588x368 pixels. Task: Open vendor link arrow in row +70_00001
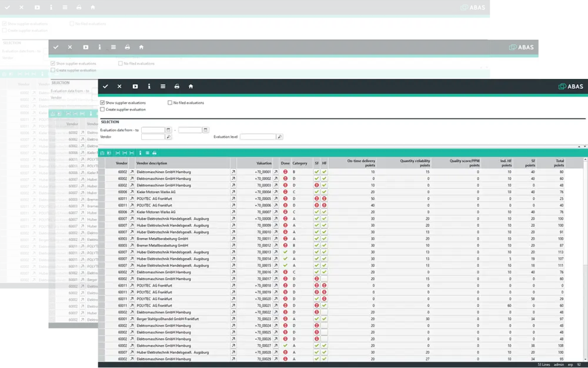[x=132, y=172]
